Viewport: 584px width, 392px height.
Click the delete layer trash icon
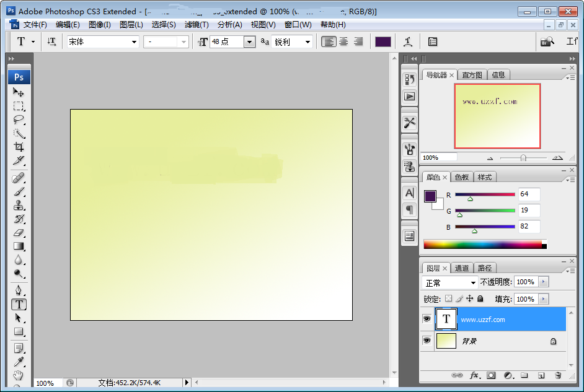click(x=557, y=375)
